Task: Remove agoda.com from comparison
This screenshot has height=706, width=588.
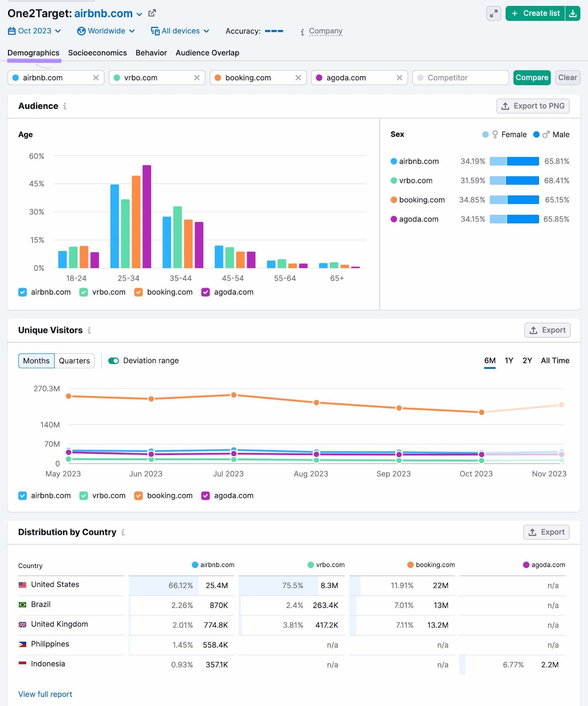Action: pos(400,78)
